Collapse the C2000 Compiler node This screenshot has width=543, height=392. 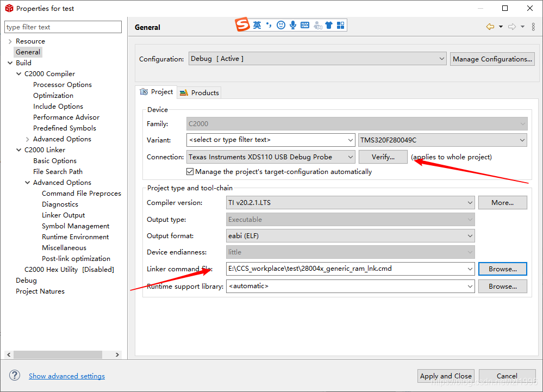click(18, 74)
